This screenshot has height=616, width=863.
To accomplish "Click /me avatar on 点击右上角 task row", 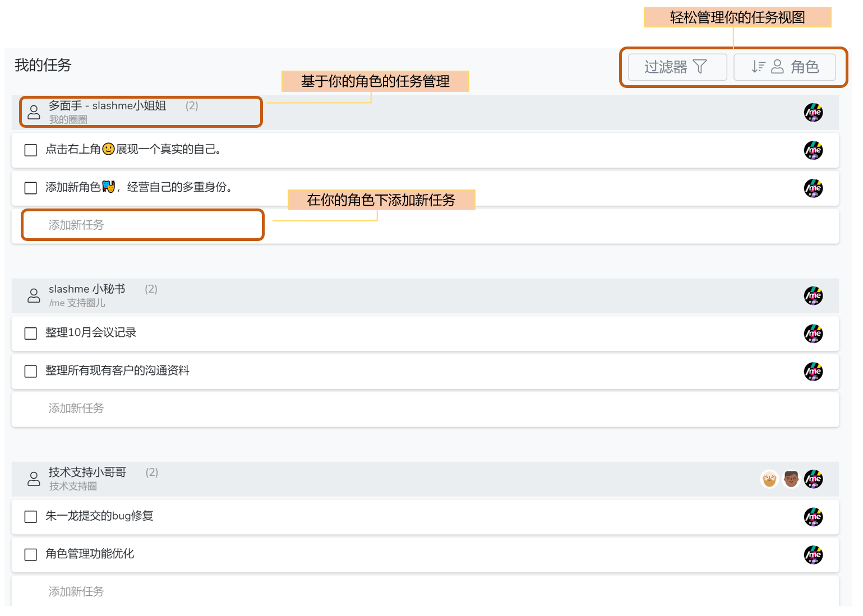I will (813, 150).
